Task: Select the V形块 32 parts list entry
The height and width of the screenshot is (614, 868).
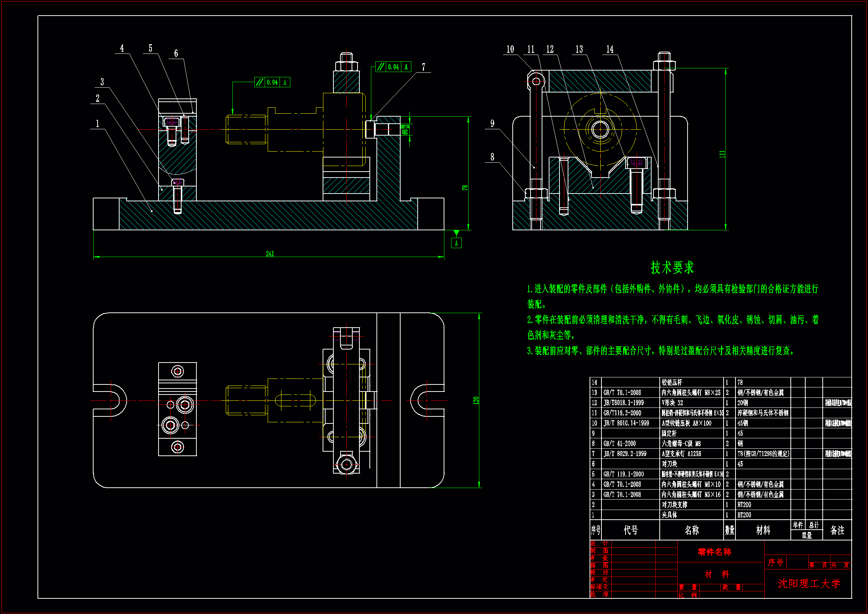Action: click(x=672, y=403)
